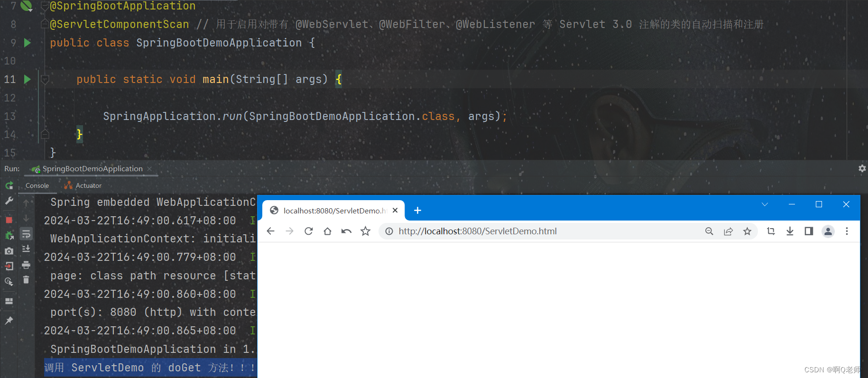The height and width of the screenshot is (378, 868).
Task: Switch to the Console tab
Action: (37, 185)
